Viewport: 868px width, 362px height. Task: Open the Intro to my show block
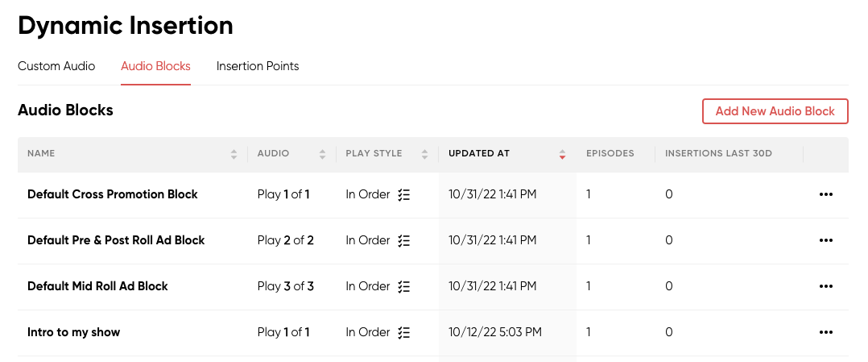point(73,333)
